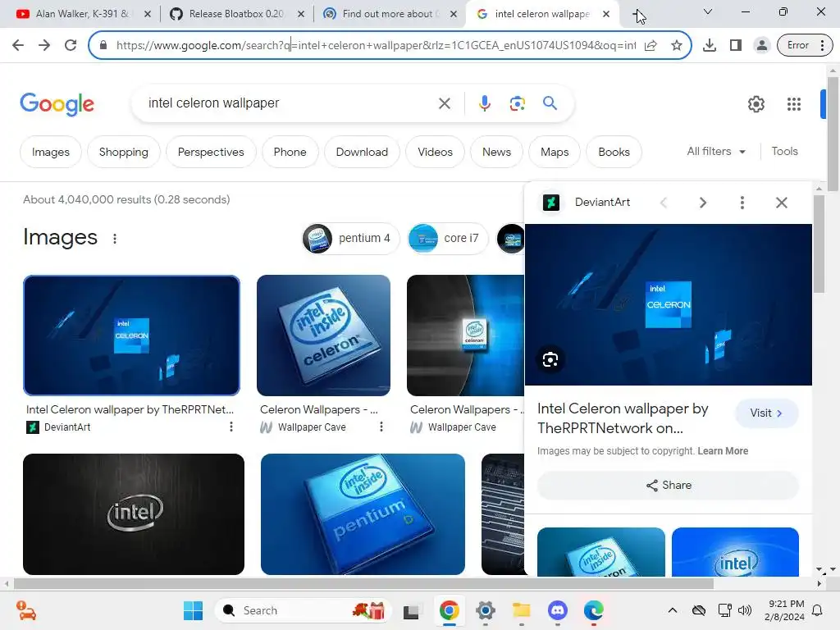Image resolution: width=840 pixels, height=630 pixels.
Task: Bookmark this page with the star icon
Action: point(677,45)
